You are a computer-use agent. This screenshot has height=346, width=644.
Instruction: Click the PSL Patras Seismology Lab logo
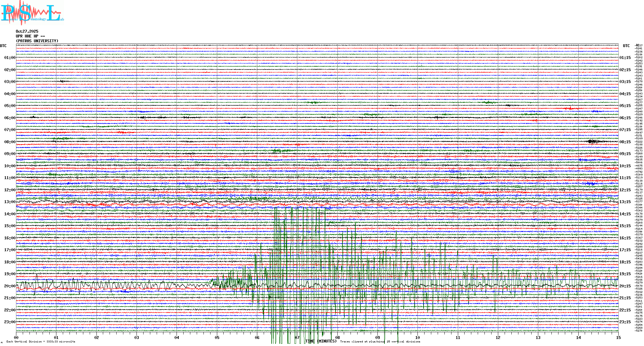point(32,13)
